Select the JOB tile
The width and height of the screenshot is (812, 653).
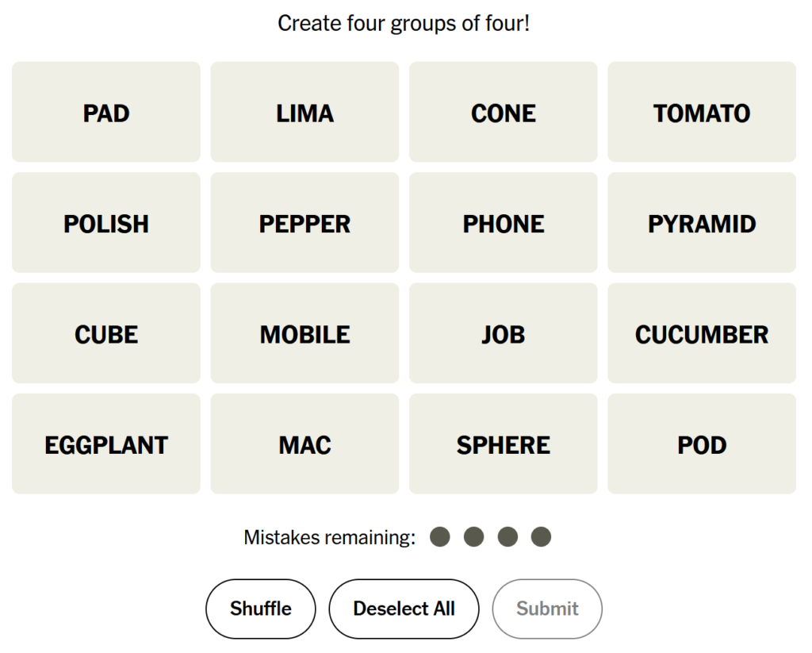click(503, 333)
